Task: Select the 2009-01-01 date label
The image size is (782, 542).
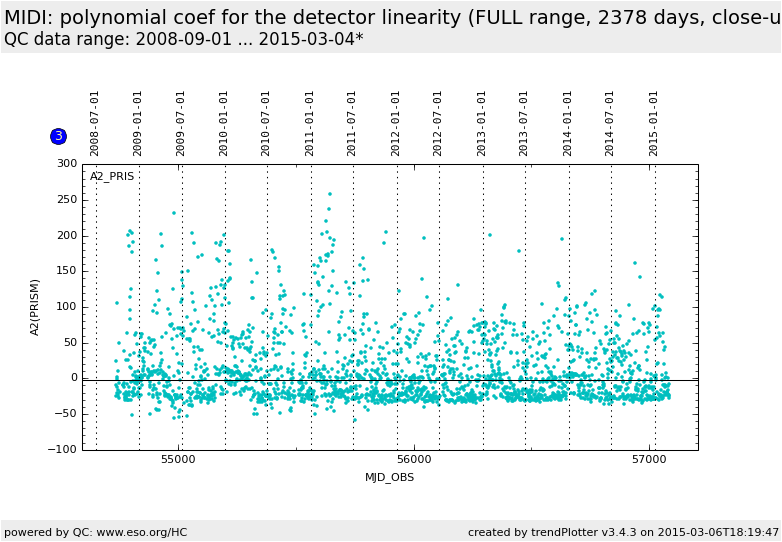Action: (x=138, y=123)
